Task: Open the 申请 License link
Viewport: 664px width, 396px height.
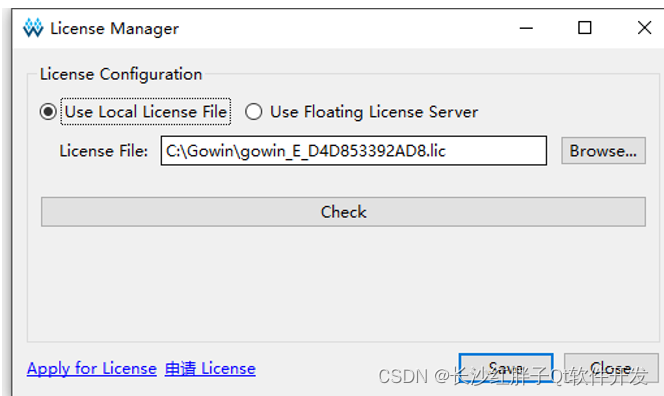Action: (x=210, y=368)
